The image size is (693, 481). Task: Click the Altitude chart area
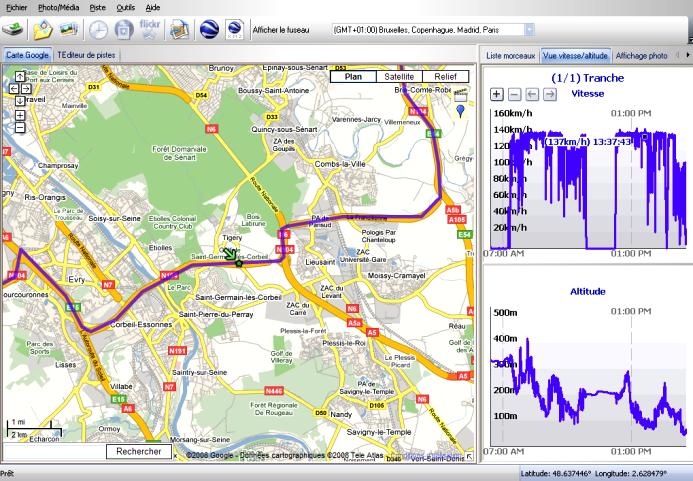coord(588,377)
